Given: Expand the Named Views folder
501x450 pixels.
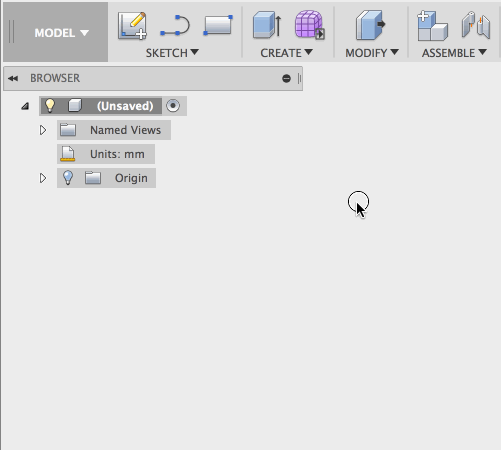Looking at the screenshot, I should (43, 130).
